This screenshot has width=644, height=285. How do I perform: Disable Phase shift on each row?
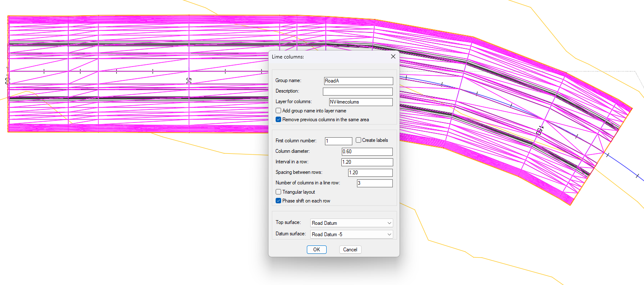click(x=278, y=200)
